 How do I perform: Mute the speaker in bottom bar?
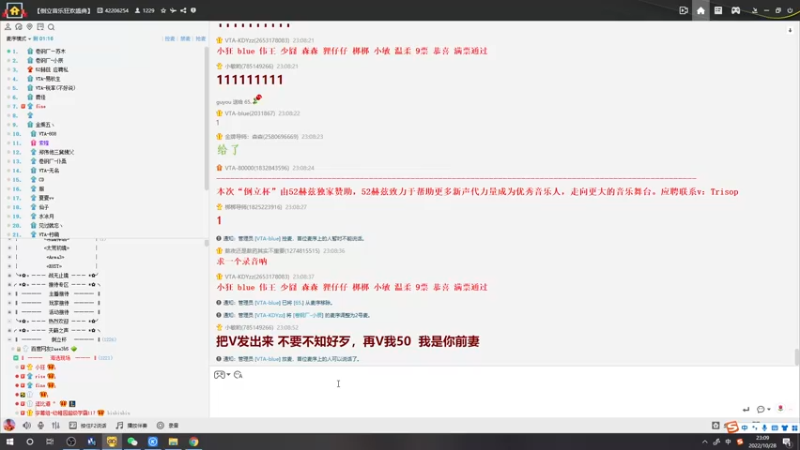pyautogui.click(x=27, y=425)
